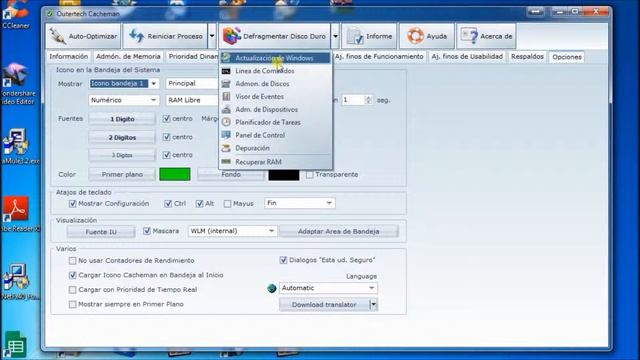Check No usar Contadores de Rendimiento

point(73,260)
